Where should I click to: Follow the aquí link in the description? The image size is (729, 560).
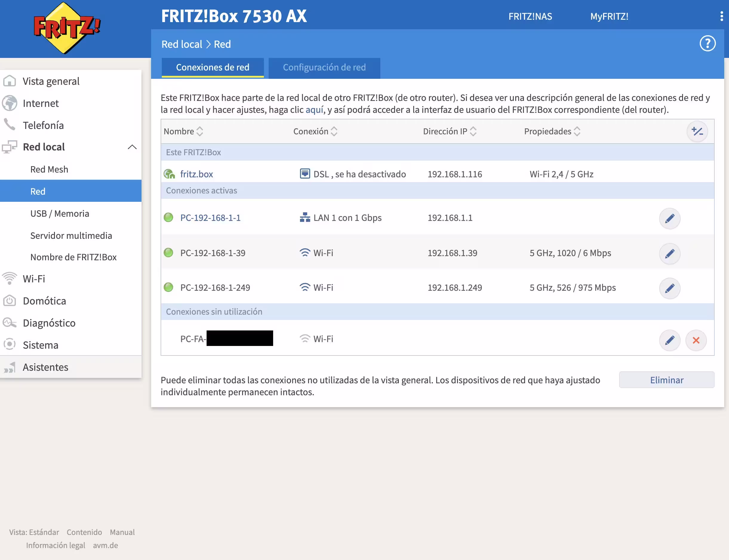pos(314,110)
